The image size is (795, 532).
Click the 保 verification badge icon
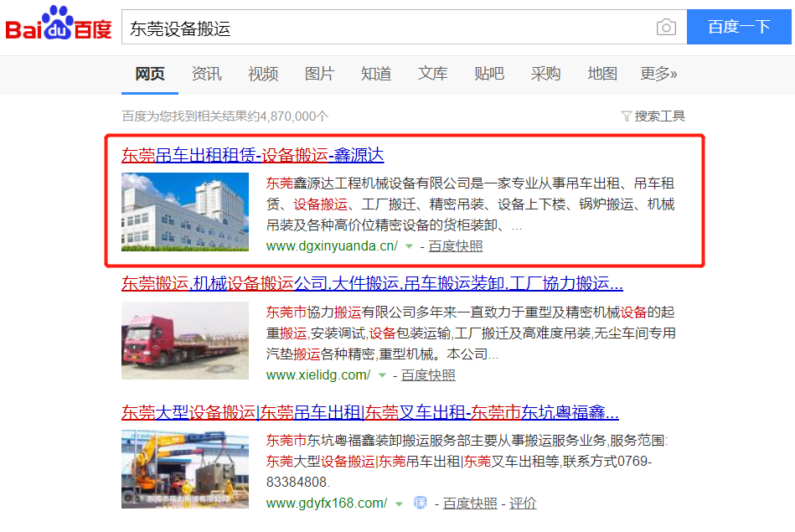(421, 503)
